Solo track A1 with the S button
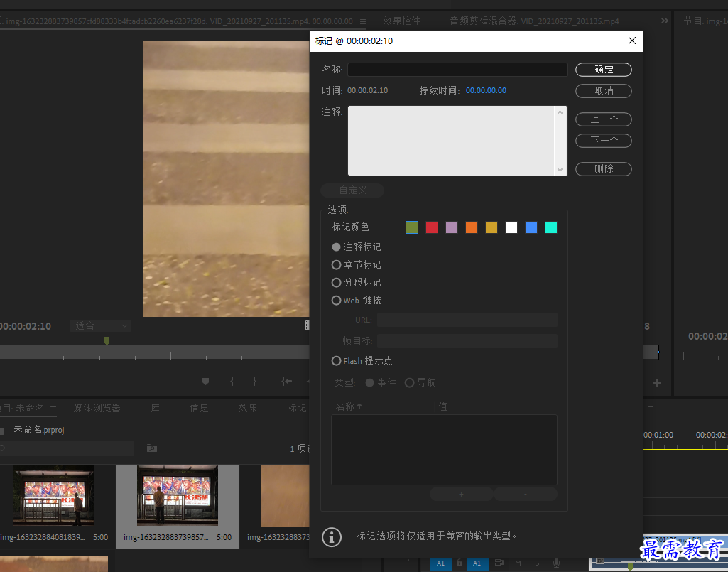The width and height of the screenshot is (728, 572). tap(537, 563)
